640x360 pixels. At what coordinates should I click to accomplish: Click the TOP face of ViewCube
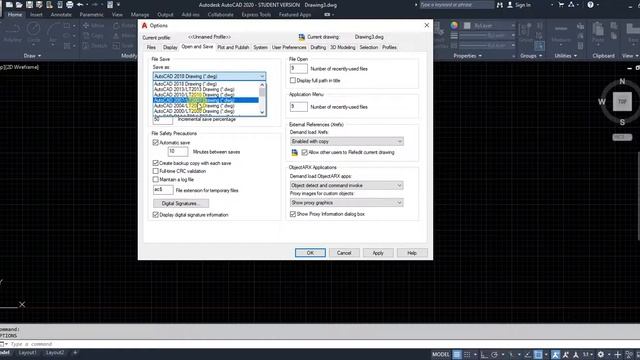coord(622,102)
